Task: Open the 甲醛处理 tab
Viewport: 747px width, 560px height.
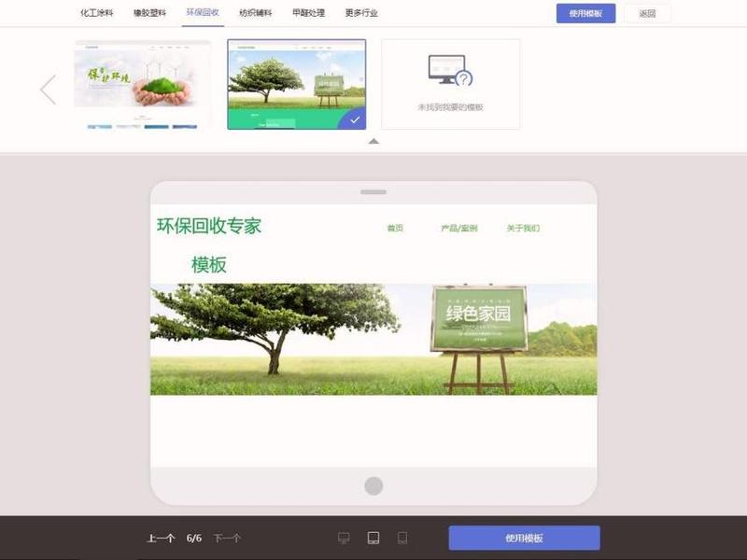Action: [308, 13]
